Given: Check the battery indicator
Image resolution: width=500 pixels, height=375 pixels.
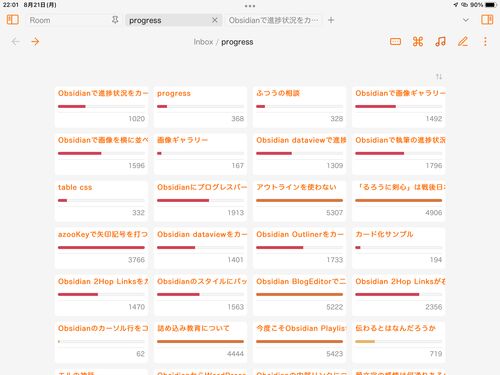Looking at the screenshot, I should click(x=490, y=5).
